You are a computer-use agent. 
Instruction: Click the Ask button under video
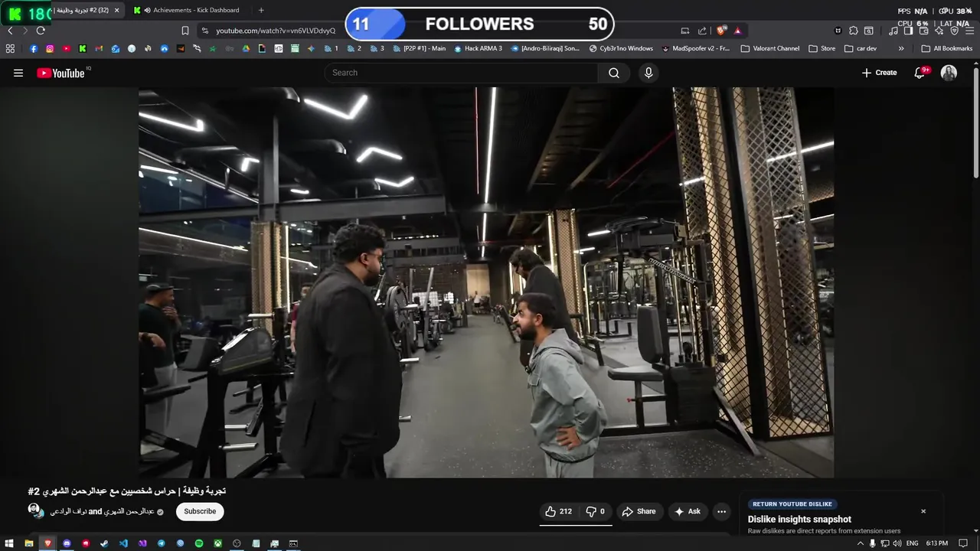pyautogui.click(x=687, y=511)
